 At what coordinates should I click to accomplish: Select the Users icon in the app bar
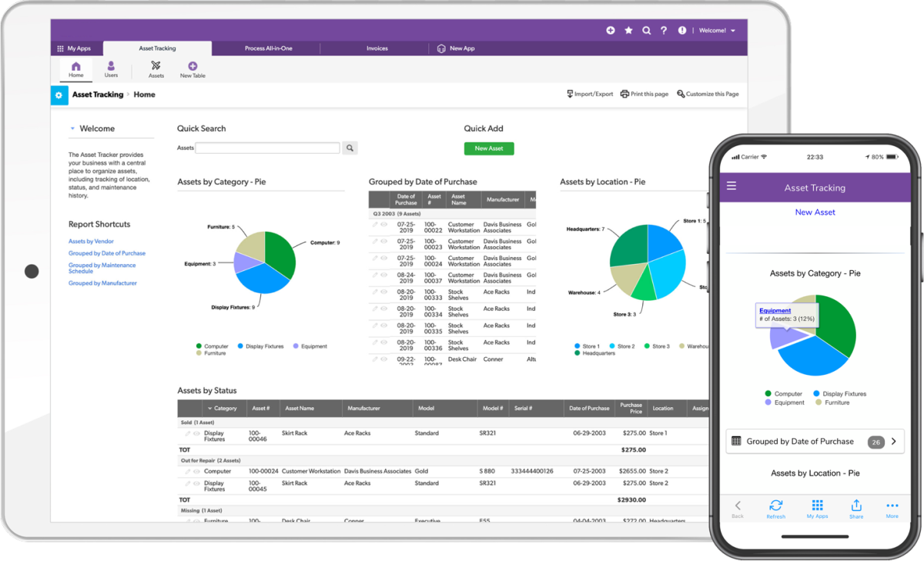(111, 68)
